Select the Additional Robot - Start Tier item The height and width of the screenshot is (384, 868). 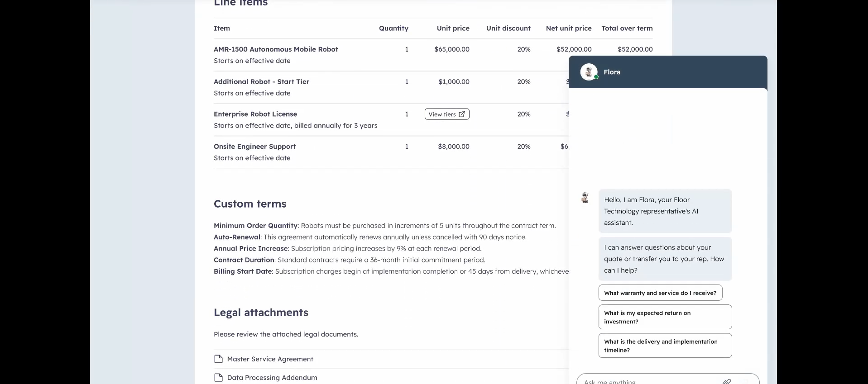tap(261, 82)
